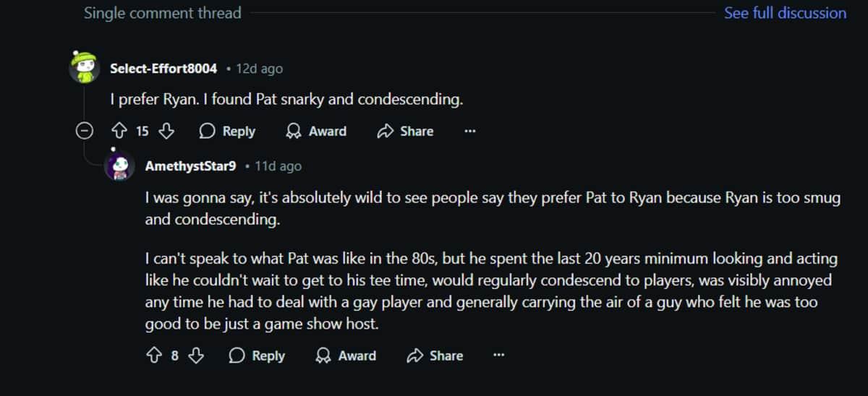Downvote Select-Effort8004's comment
Viewport: 868px width, 396px height.
click(166, 132)
